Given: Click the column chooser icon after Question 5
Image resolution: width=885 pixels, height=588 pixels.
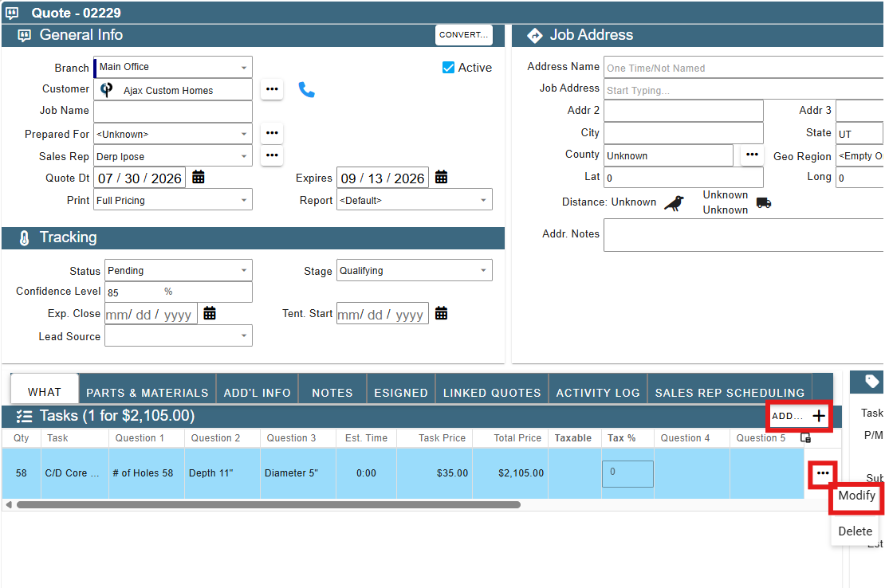Looking at the screenshot, I should (x=805, y=438).
